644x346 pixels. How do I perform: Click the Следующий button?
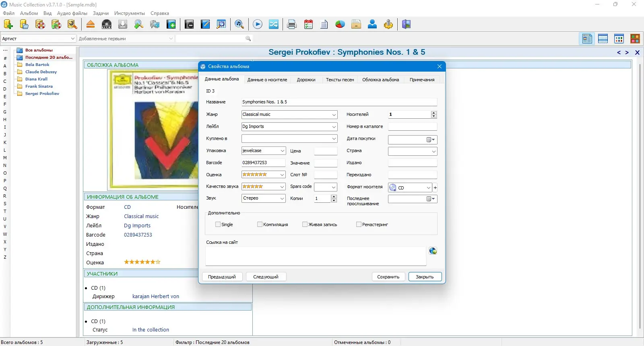click(266, 277)
